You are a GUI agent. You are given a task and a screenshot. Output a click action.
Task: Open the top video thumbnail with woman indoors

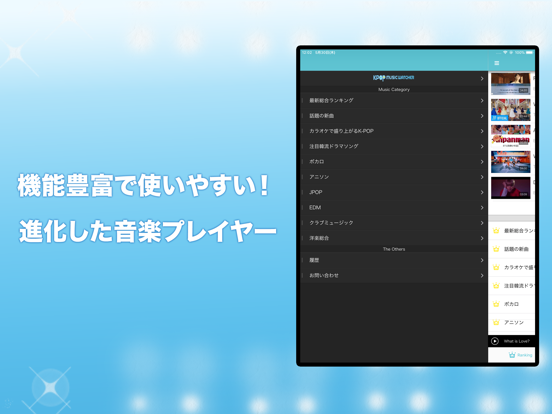[510, 84]
